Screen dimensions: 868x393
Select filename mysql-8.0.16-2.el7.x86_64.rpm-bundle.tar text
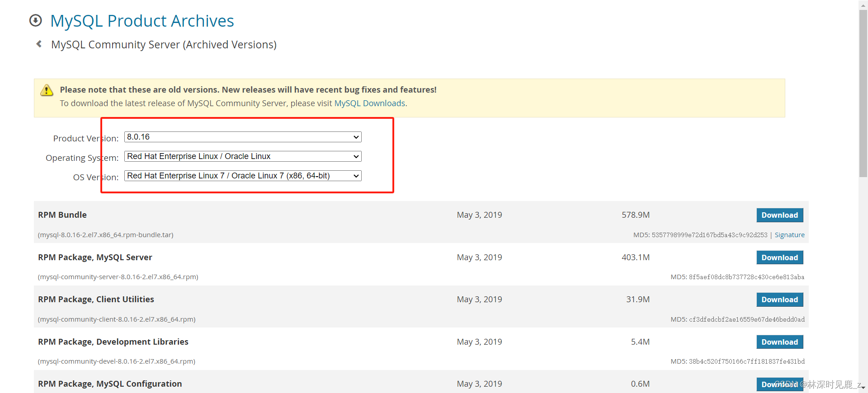pos(105,235)
